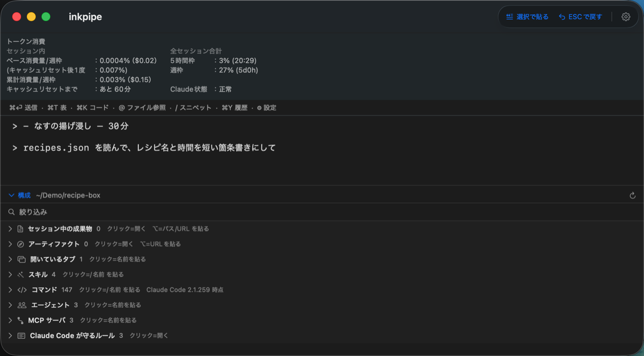Image resolution: width=644 pixels, height=356 pixels.
Task: Focus the 絞り込み filter field
Action: [x=322, y=212]
